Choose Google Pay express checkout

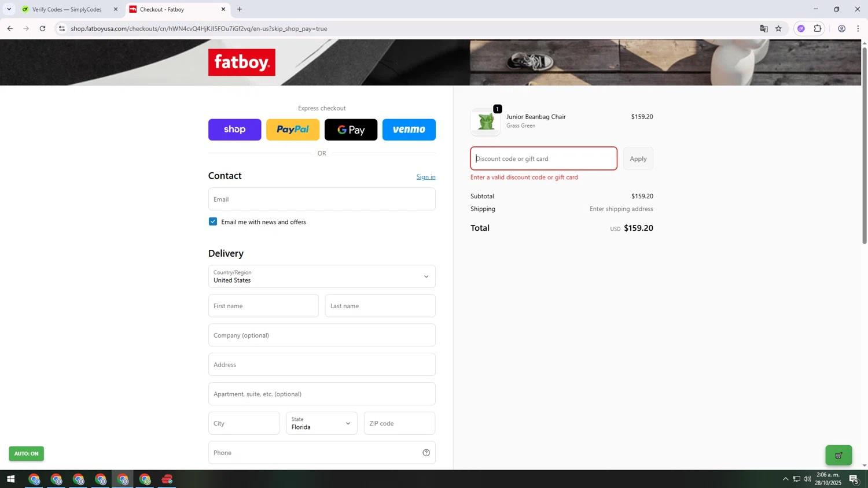tap(351, 130)
